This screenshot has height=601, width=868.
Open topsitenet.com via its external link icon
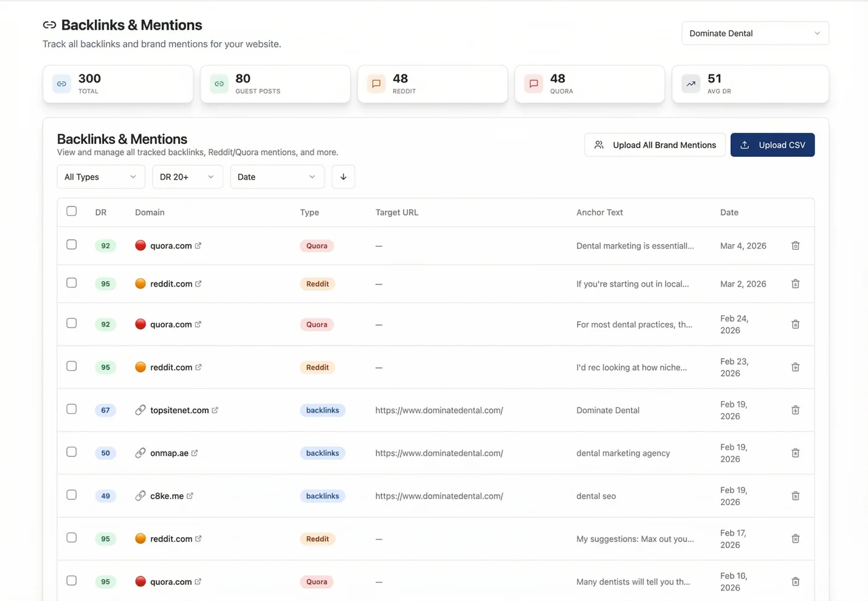click(215, 409)
